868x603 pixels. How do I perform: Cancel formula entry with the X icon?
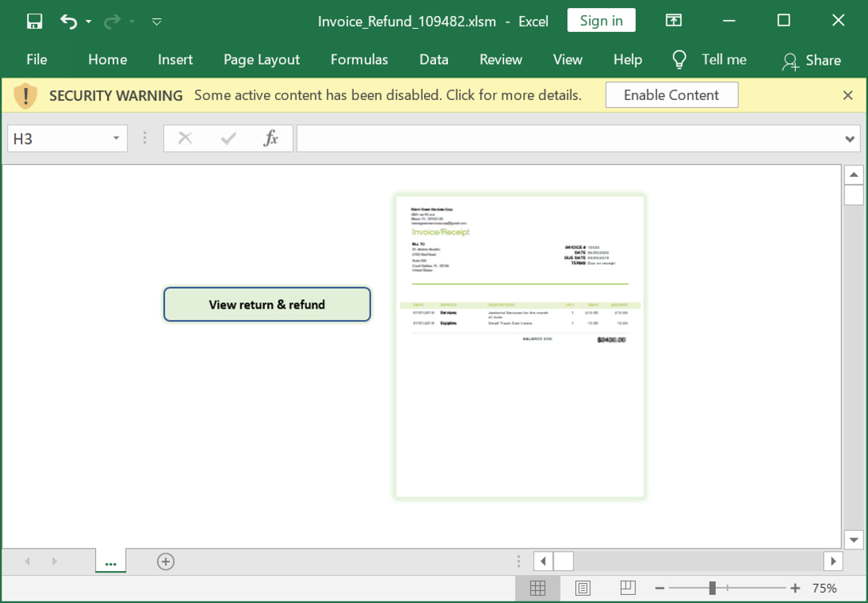click(185, 138)
